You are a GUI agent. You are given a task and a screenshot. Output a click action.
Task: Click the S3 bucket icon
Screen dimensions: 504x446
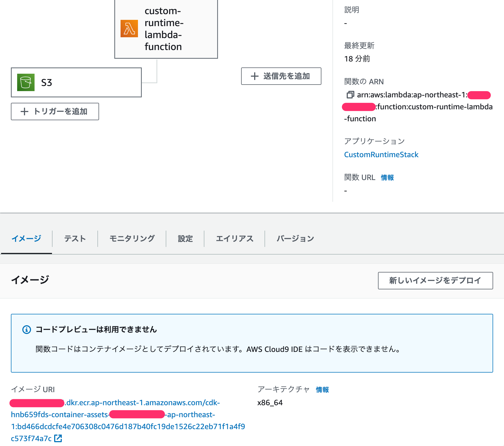point(26,82)
